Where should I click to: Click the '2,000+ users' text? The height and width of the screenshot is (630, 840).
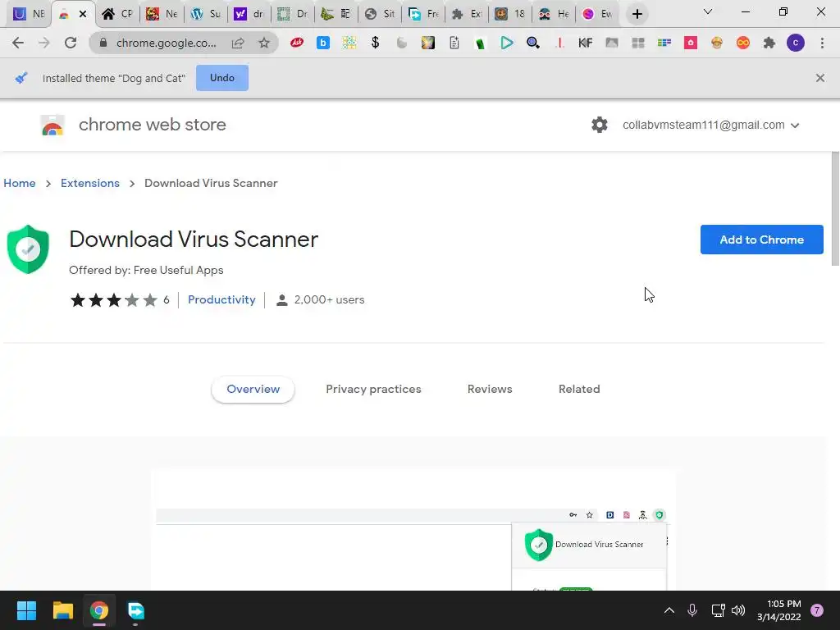pos(329,299)
